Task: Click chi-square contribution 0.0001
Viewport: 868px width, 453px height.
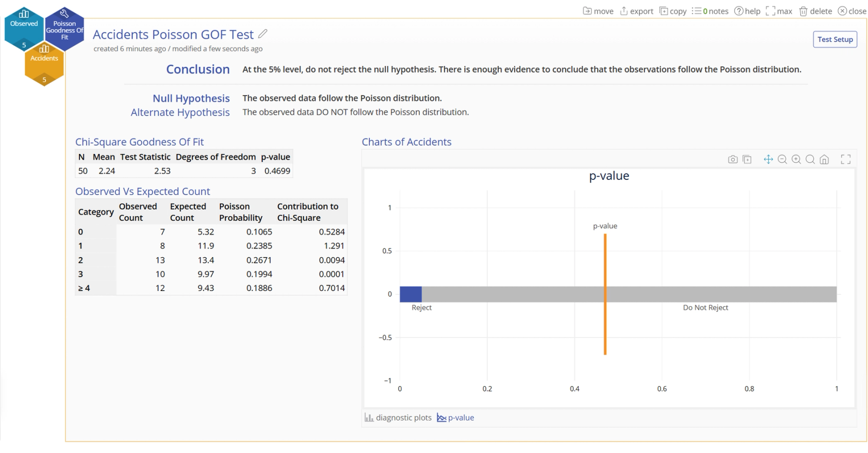Action: [x=332, y=274]
